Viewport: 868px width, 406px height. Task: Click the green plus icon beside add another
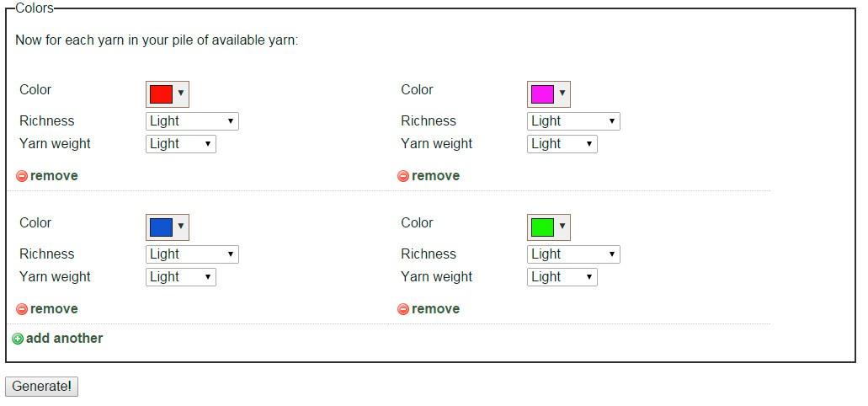18,339
